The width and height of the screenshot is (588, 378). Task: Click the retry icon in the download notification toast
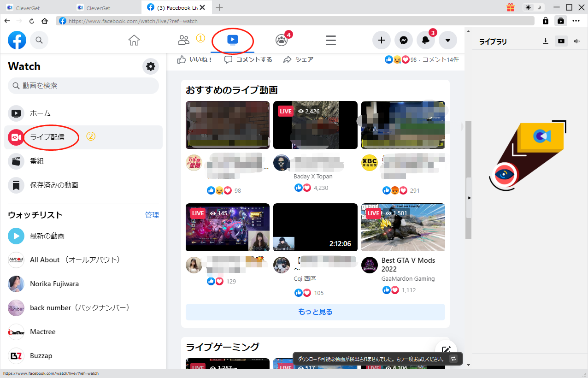[454, 359]
